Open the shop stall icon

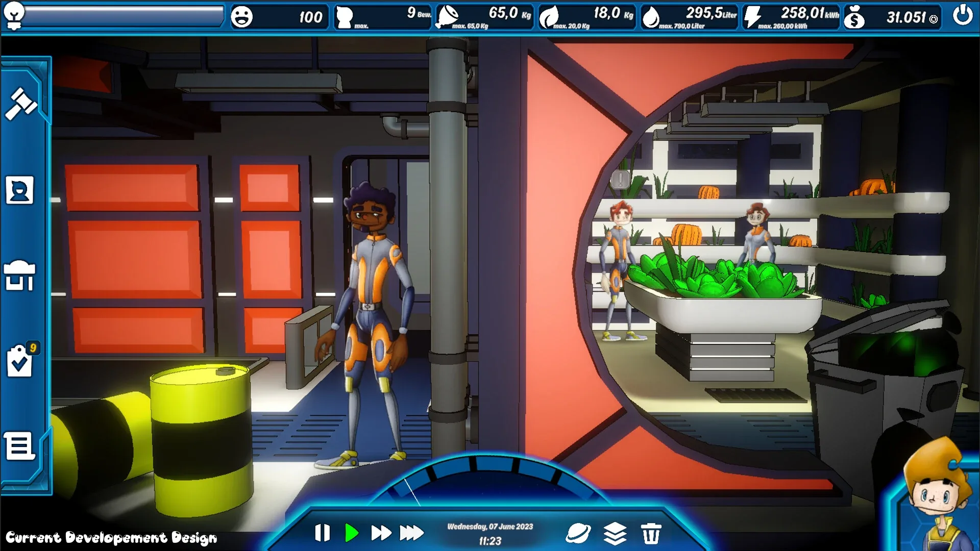19,275
